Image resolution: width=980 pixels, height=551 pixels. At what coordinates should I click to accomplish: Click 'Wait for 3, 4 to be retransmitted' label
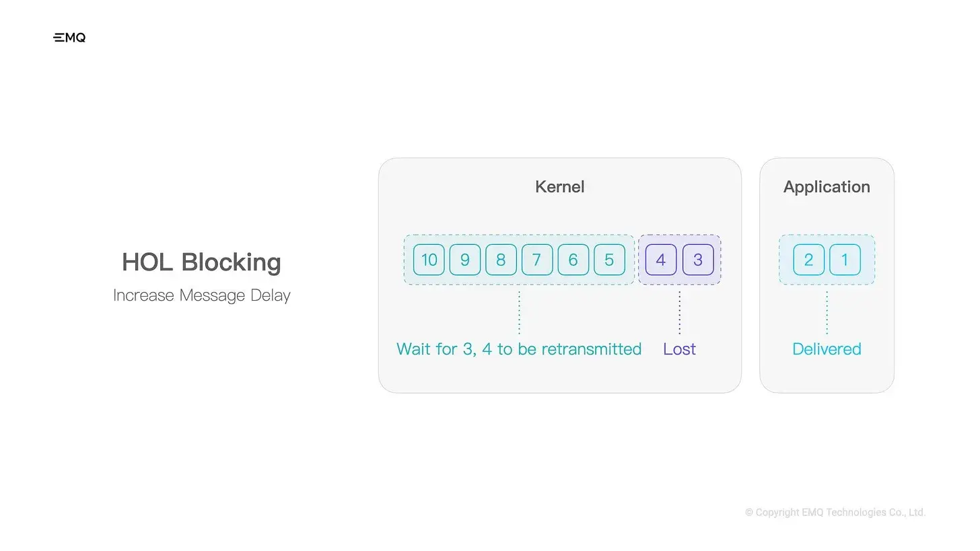(519, 349)
